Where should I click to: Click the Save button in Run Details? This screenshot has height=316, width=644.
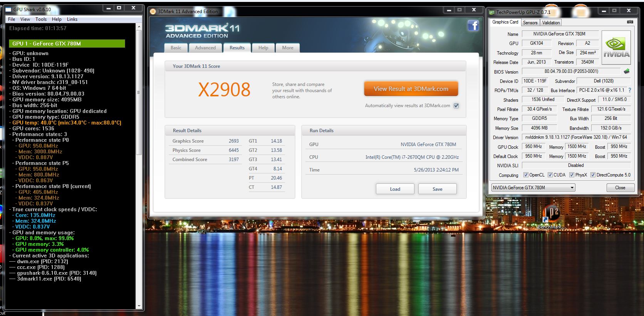tap(437, 189)
